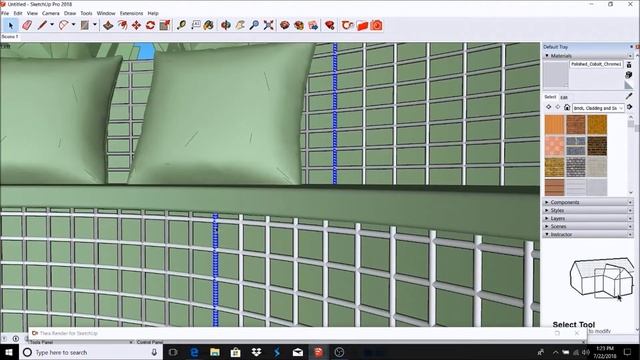Pick the pink flagstone material swatch
The width and height of the screenshot is (640, 360).
554,146
